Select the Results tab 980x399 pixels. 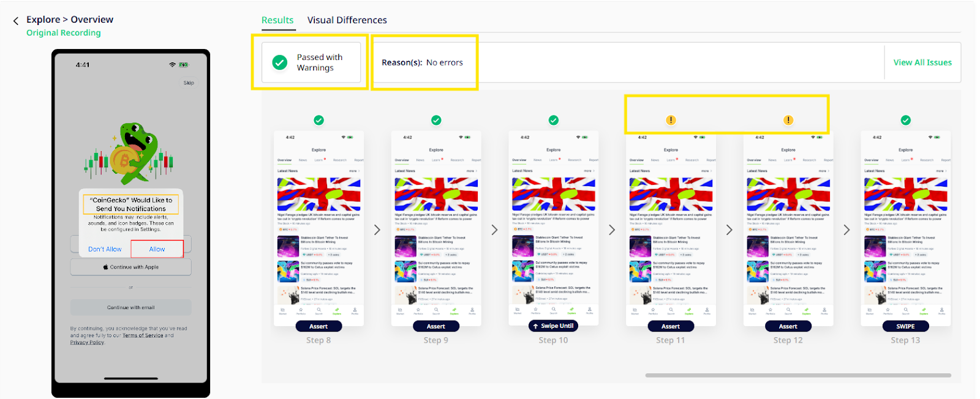(277, 20)
